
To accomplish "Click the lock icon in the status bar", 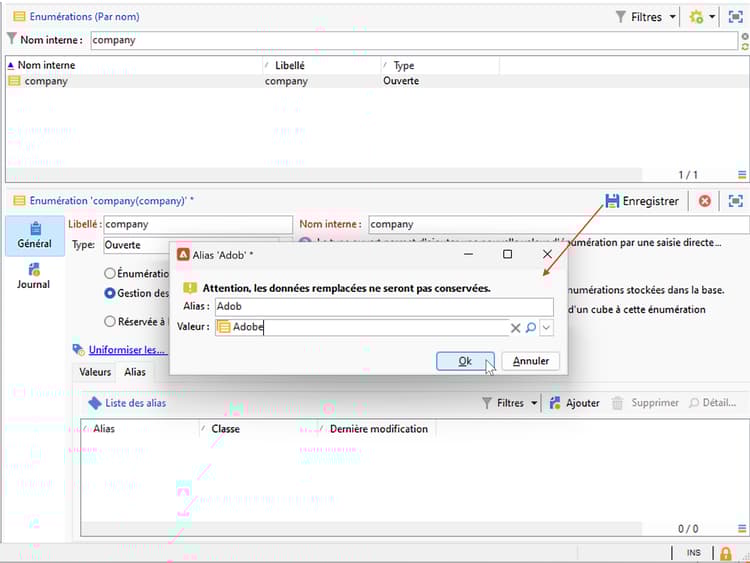I will (x=726, y=553).
